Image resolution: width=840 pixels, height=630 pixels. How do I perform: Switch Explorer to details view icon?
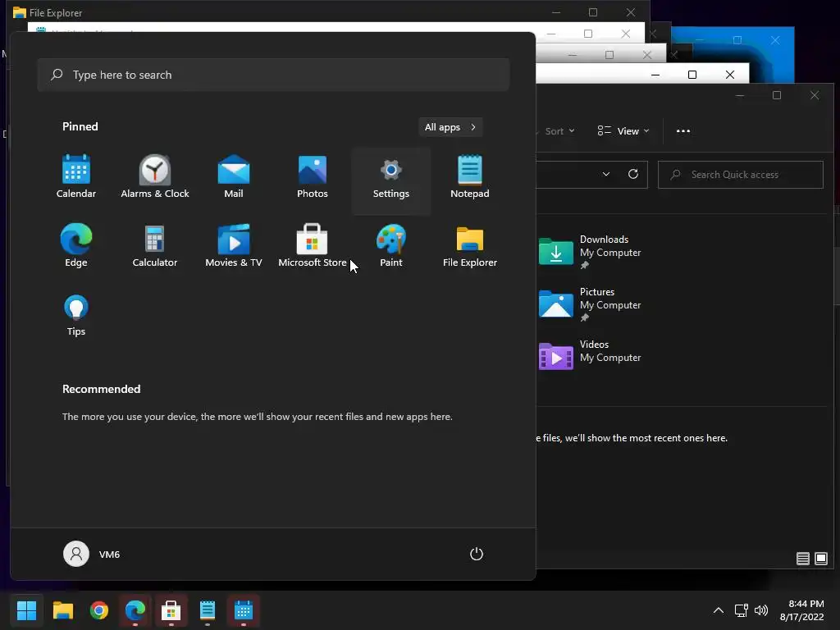[802, 559]
